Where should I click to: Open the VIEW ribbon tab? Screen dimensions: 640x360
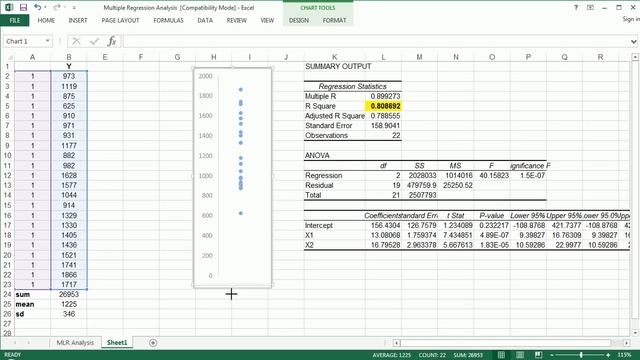pos(267,20)
